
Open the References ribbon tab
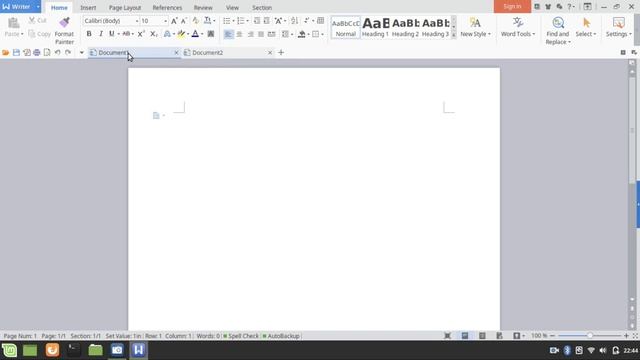167,8
